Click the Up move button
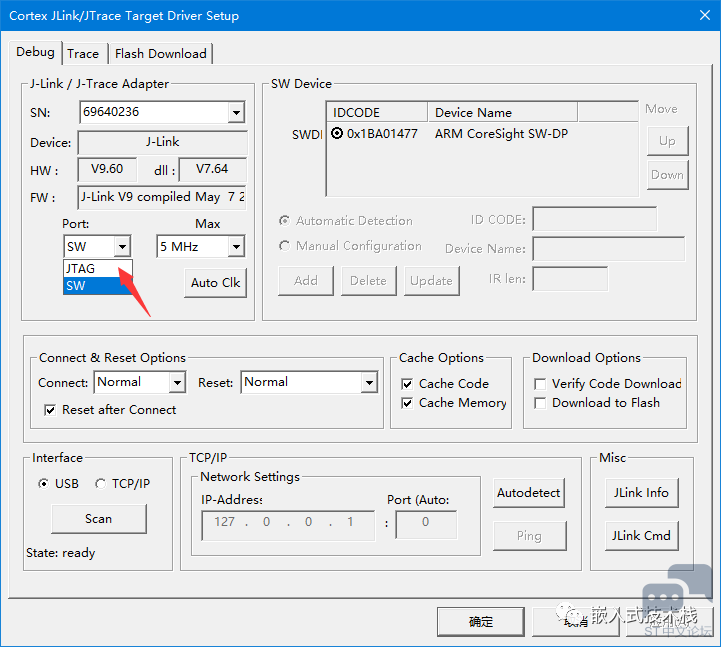 [667, 140]
